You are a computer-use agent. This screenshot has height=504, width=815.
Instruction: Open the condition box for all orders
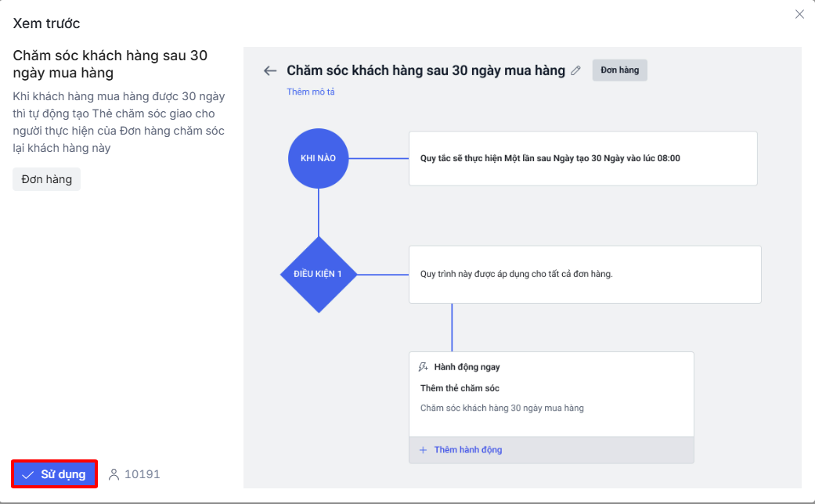tap(584, 275)
